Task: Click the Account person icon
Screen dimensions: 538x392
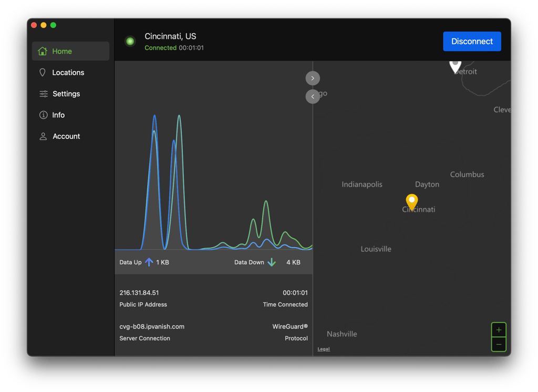Action: (43, 136)
